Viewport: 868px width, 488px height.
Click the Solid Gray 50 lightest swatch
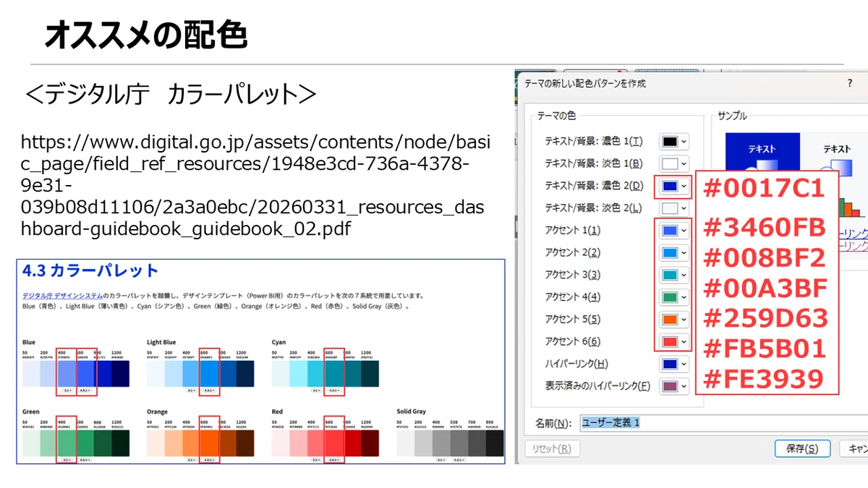[405, 444]
